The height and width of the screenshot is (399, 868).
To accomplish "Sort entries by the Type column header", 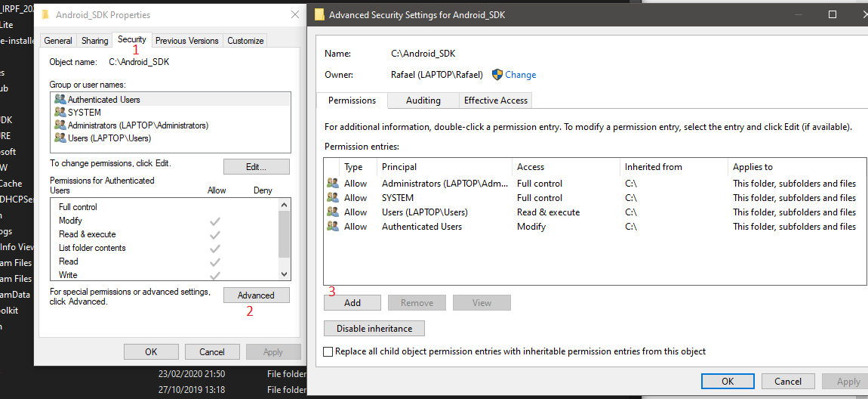I will (358, 167).
